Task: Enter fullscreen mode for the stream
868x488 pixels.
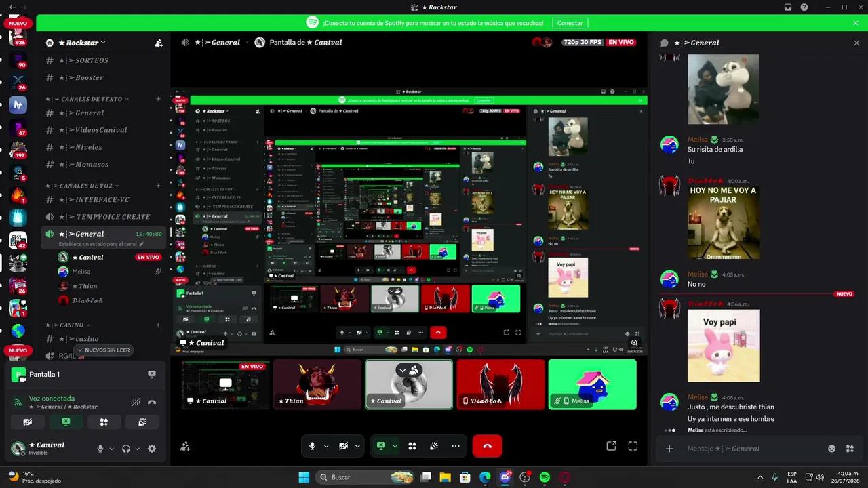Action: 633,446
